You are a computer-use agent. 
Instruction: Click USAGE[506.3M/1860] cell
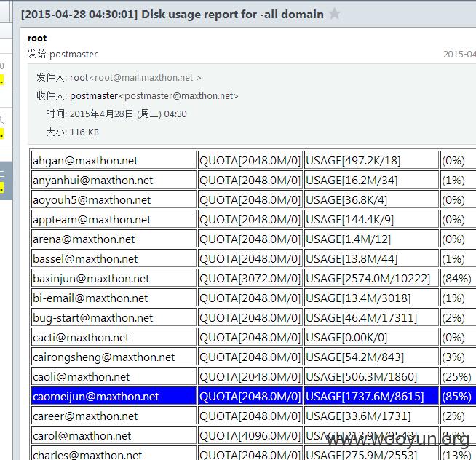pos(372,377)
